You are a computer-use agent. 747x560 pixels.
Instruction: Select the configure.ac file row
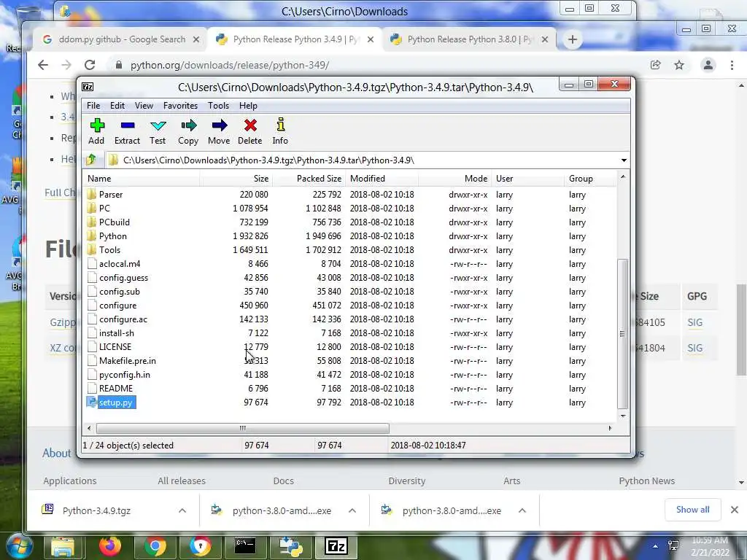coord(351,319)
